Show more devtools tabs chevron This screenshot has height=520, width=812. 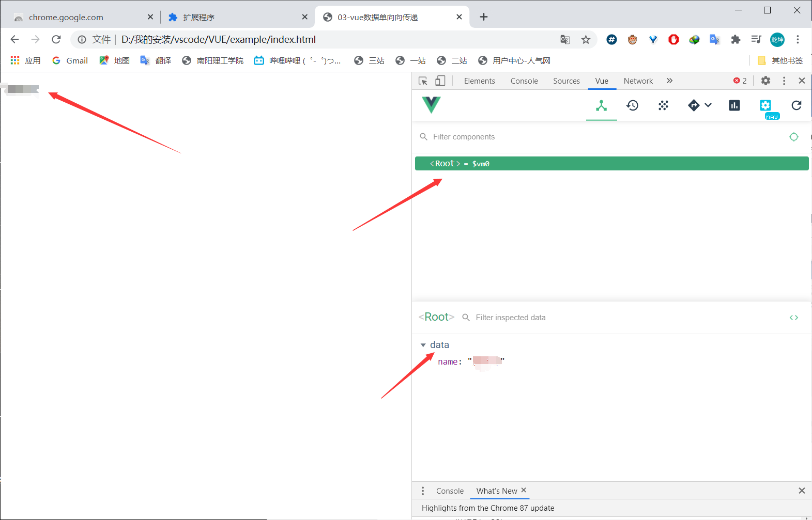pos(669,81)
